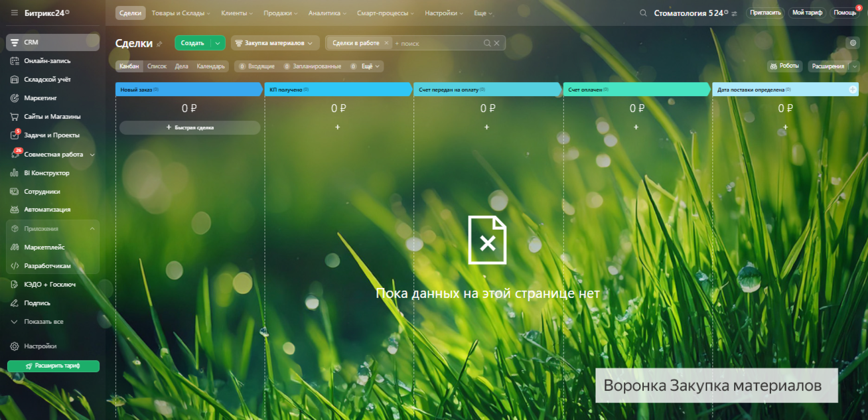868x420 pixels.
Task: Click the search magnifier in the top bar
Action: coord(643,13)
